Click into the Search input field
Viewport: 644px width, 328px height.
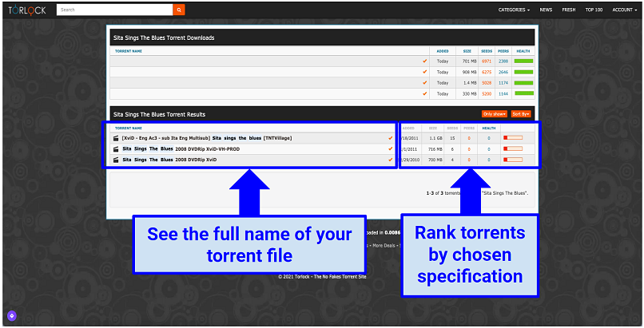[x=114, y=10]
